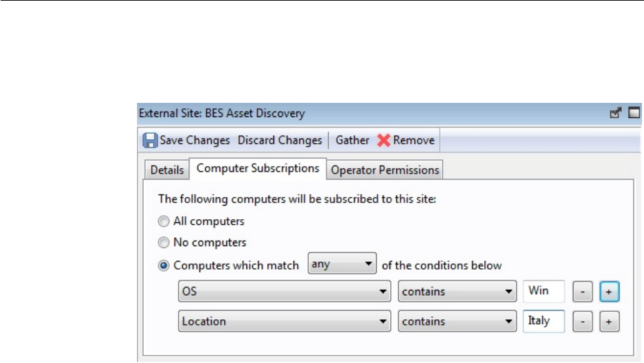Viewport: 644px width, 363px height.
Task: Select the All computers radio button
Action: [x=164, y=221]
